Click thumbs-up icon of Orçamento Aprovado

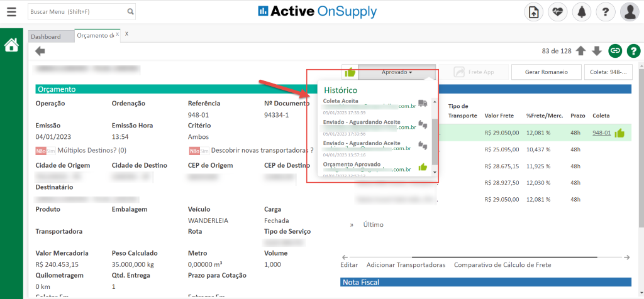click(423, 166)
